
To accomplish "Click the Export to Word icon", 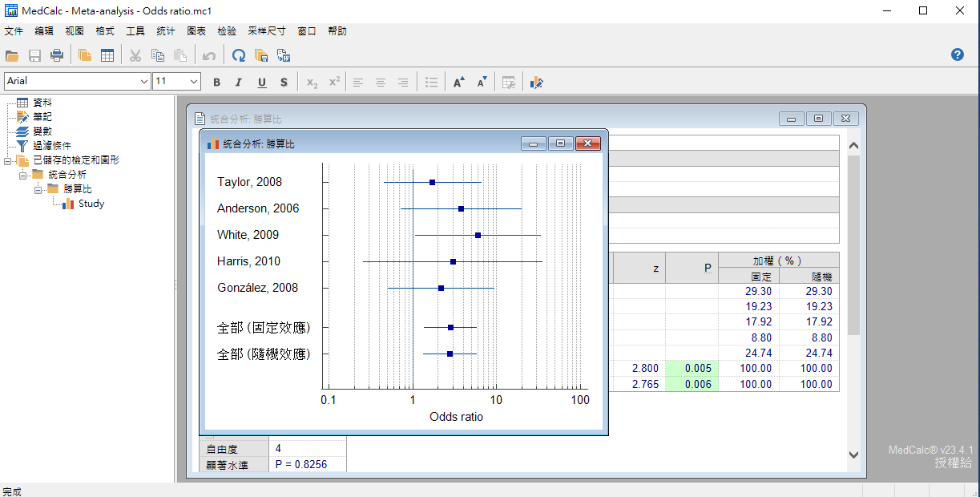I will pos(284,55).
